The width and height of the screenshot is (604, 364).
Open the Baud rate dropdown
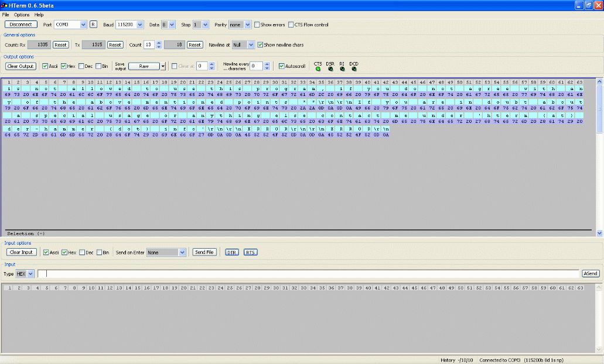139,25
